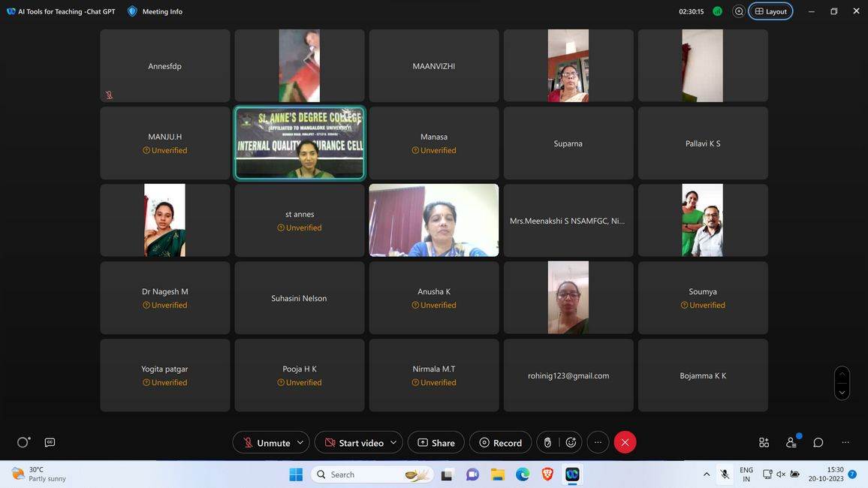
Task: Open the Participants panel
Action: pyautogui.click(x=791, y=442)
